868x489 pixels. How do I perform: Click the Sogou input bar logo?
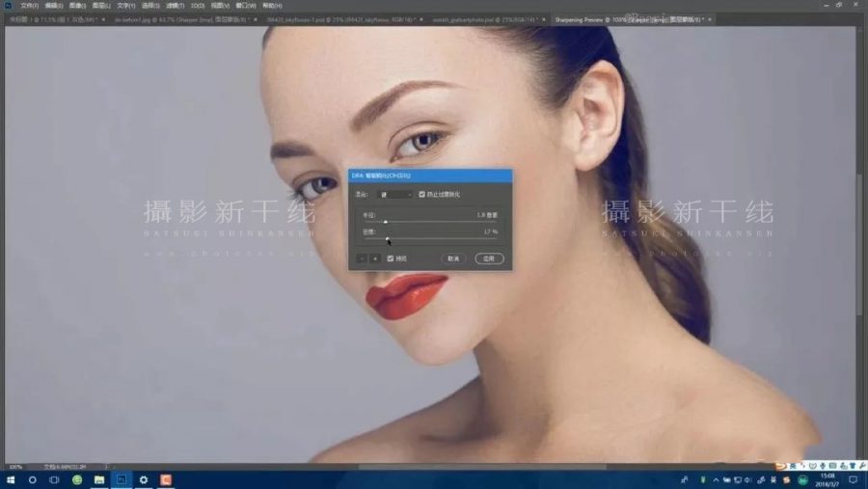click(781, 466)
